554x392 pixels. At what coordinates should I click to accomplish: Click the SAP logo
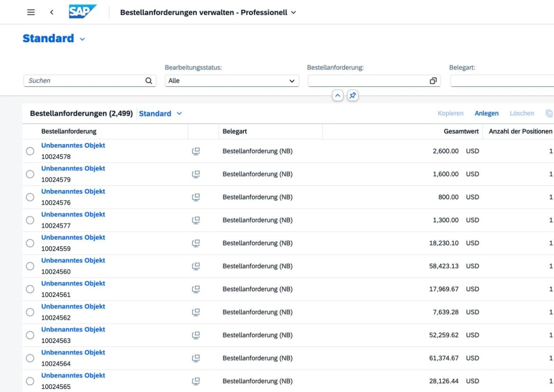point(82,12)
